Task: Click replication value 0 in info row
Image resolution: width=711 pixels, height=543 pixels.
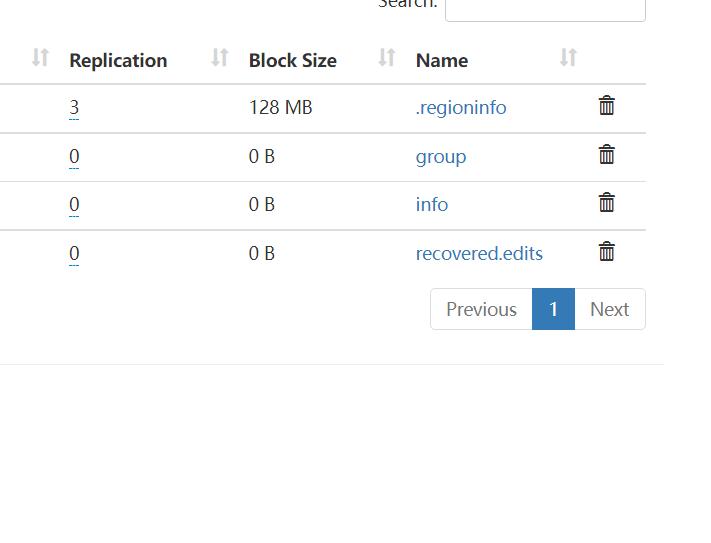Action: pyautogui.click(x=74, y=204)
